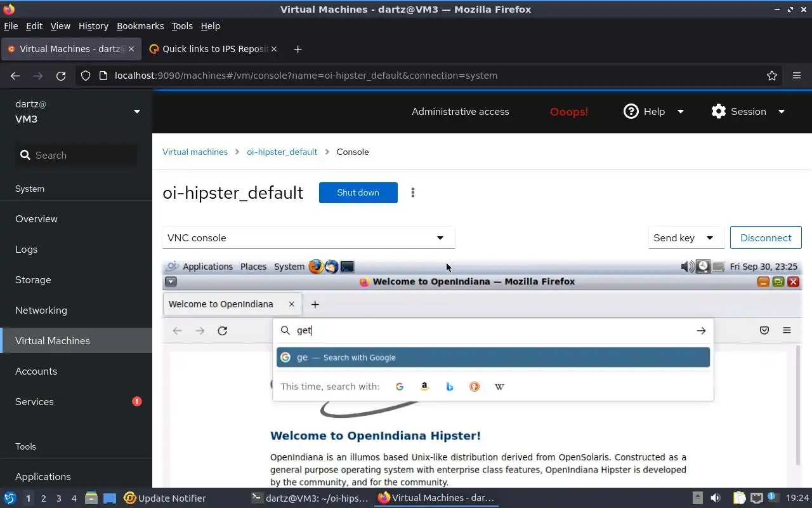Select Logs in sidebar
812x508 pixels.
[76, 250]
